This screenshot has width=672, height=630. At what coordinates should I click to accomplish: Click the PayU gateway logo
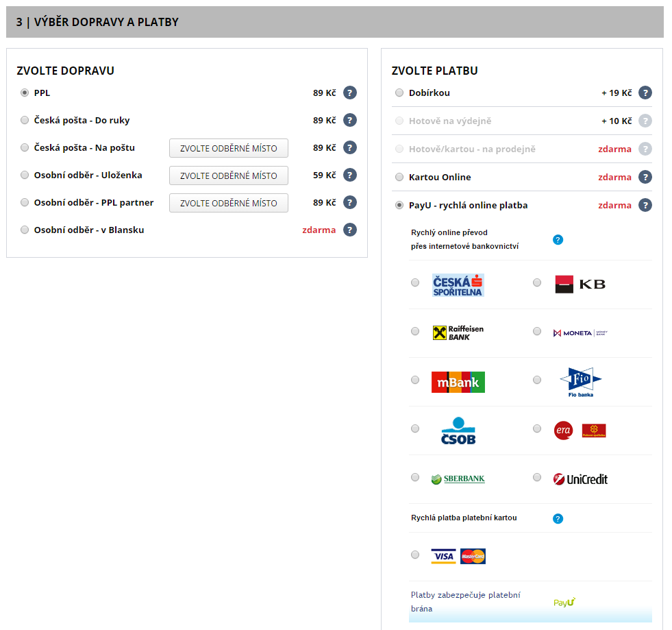[x=564, y=602]
